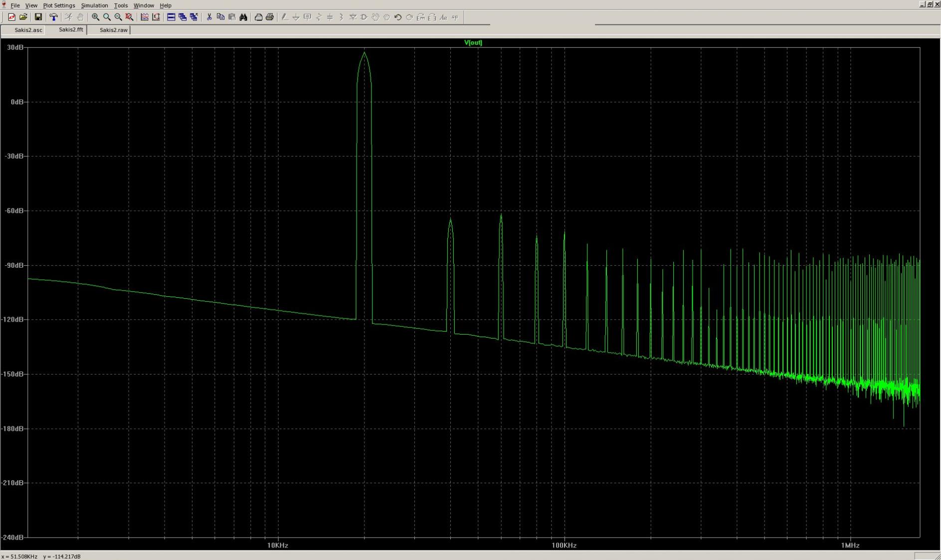The image size is (941, 560).
Task: Click the Mirror component icon
Action: click(x=432, y=17)
